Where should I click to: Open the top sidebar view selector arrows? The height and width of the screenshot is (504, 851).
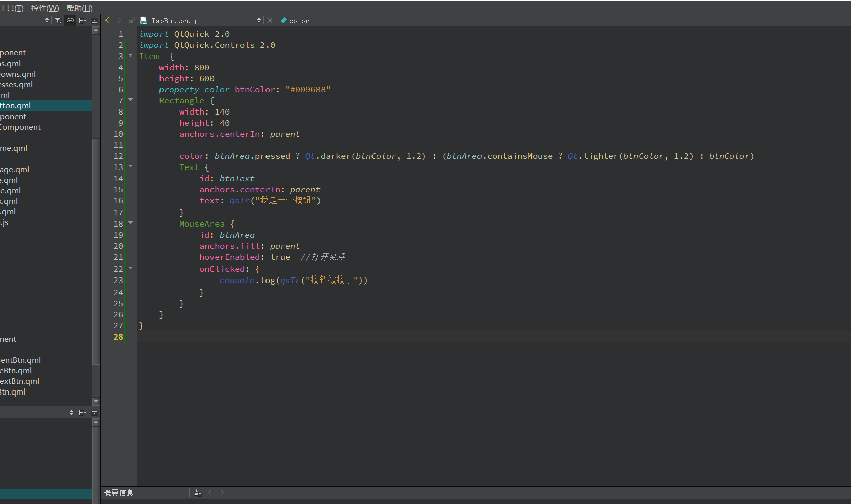pos(47,20)
